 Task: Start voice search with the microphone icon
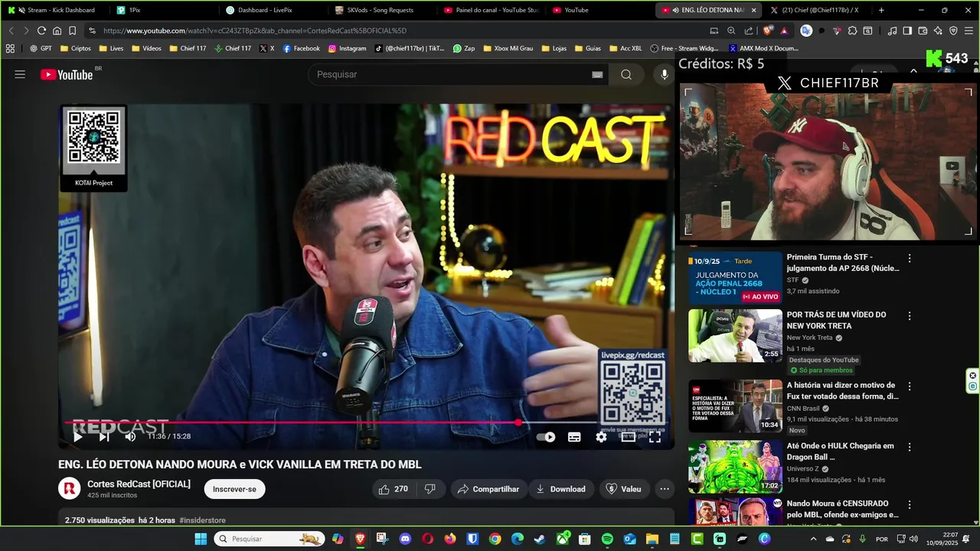tap(665, 74)
